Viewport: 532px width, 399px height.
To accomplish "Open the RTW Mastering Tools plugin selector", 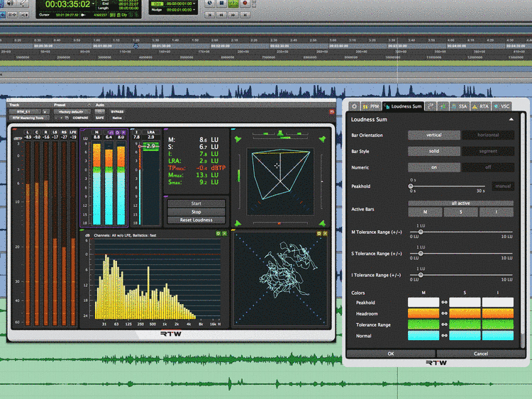I will click(x=30, y=118).
